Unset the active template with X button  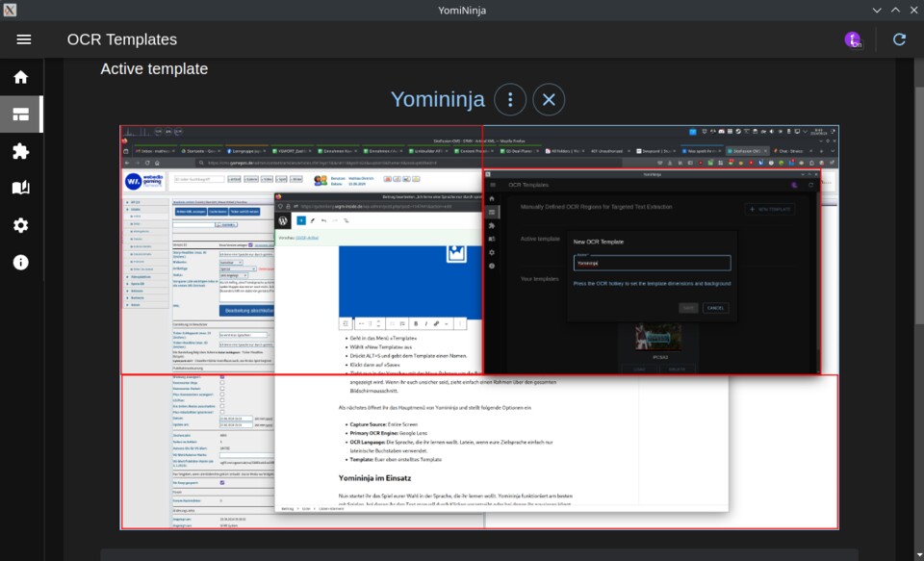pyautogui.click(x=549, y=99)
